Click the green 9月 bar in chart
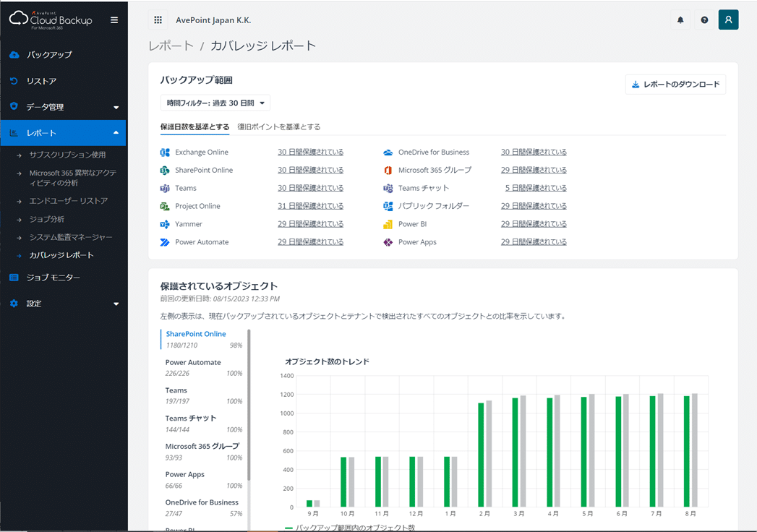Screen dimensions: 757x532 point(309,504)
